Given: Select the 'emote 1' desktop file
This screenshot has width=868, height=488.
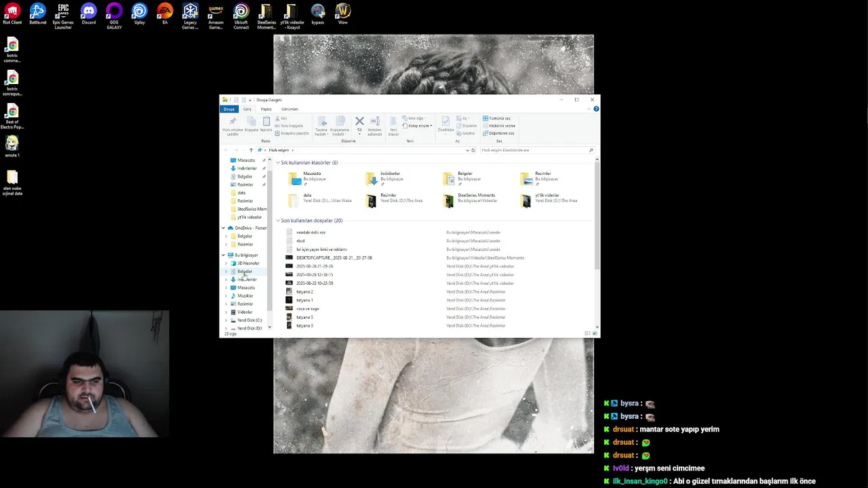Looking at the screenshot, I should coord(12,146).
